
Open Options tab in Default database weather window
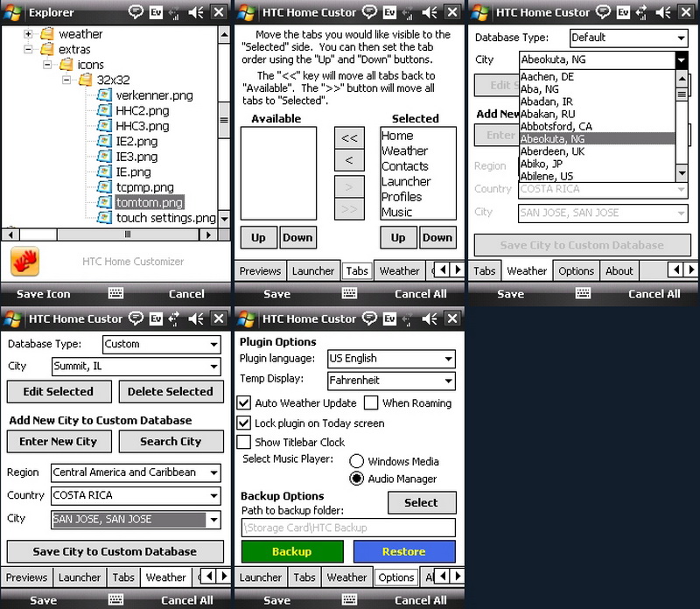point(576,271)
